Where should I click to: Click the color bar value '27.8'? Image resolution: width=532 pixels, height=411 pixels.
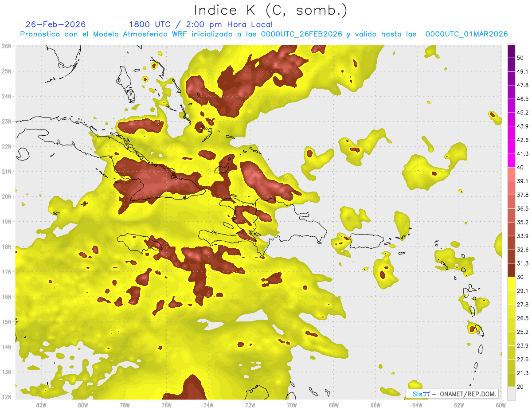[523, 304]
